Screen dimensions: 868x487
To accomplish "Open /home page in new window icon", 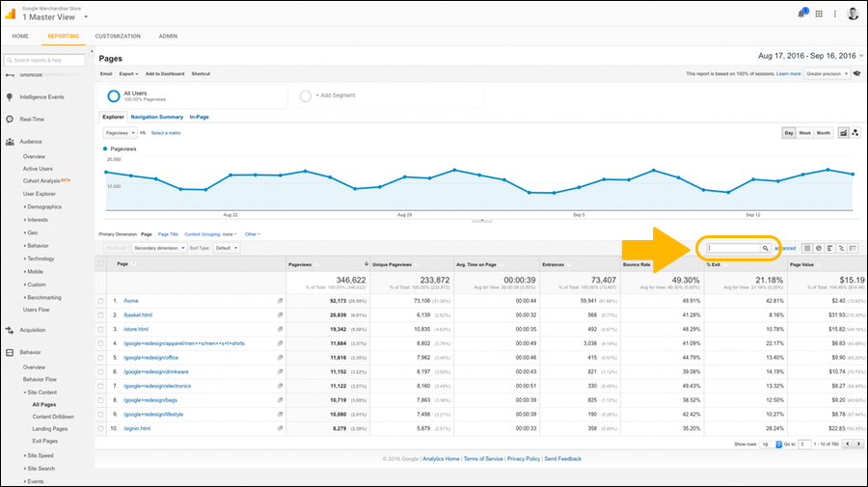I will (280, 301).
